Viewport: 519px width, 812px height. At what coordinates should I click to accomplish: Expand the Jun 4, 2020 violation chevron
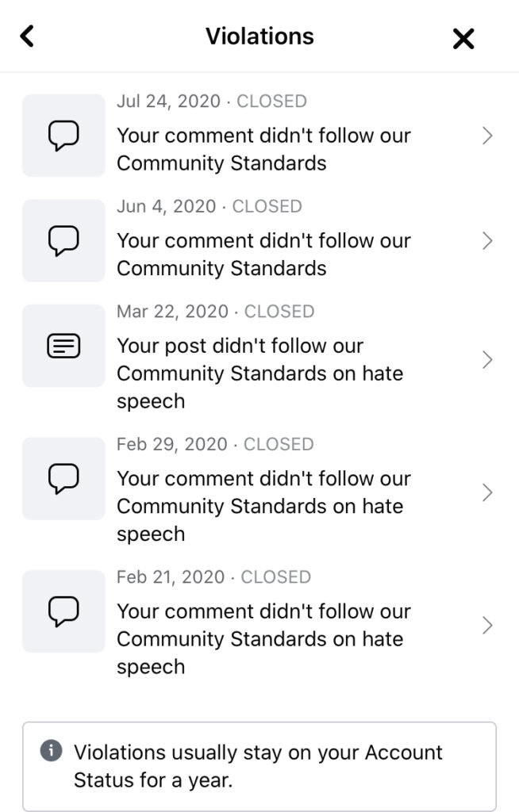[487, 241]
